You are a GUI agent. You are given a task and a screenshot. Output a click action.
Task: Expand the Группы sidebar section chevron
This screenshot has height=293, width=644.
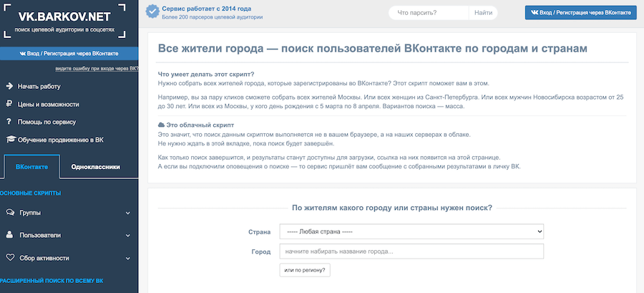click(128, 213)
